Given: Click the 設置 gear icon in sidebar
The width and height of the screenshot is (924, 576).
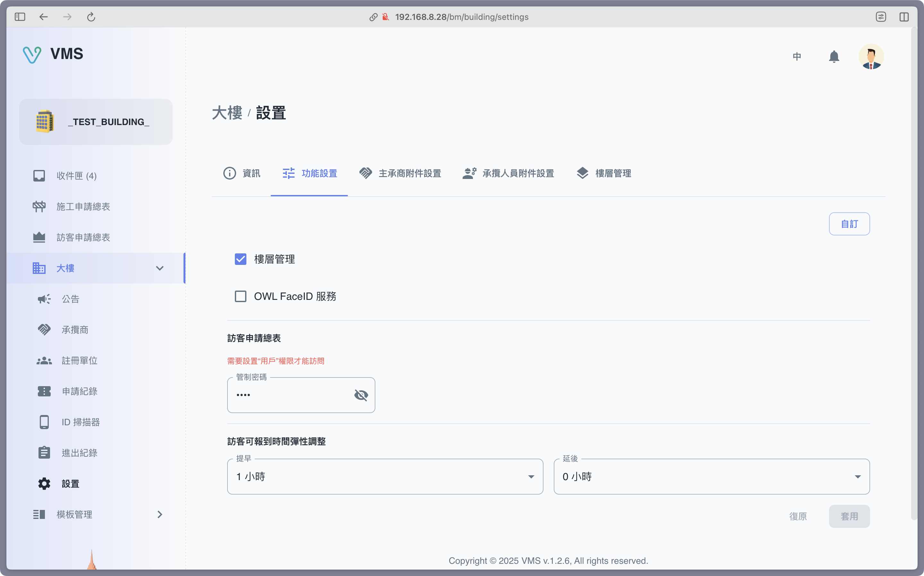Looking at the screenshot, I should click(x=44, y=483).
